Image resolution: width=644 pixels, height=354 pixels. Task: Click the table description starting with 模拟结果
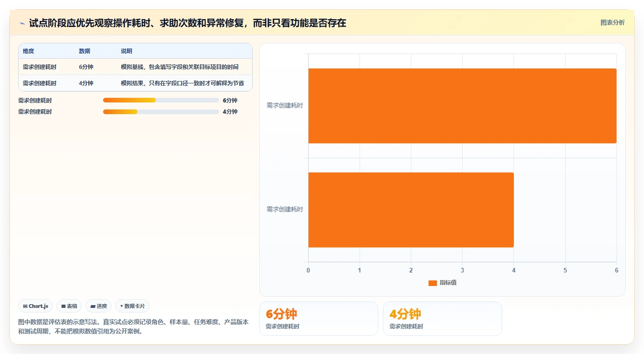pyautogui.click(x=182, y=83)
